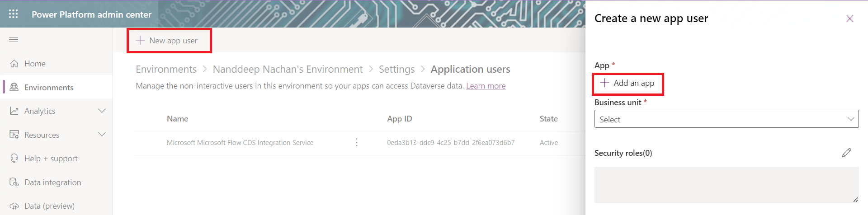The image size is (868, 215).
Task: Go to Environments breadcrumb
Action: click(x=166, y=69)
